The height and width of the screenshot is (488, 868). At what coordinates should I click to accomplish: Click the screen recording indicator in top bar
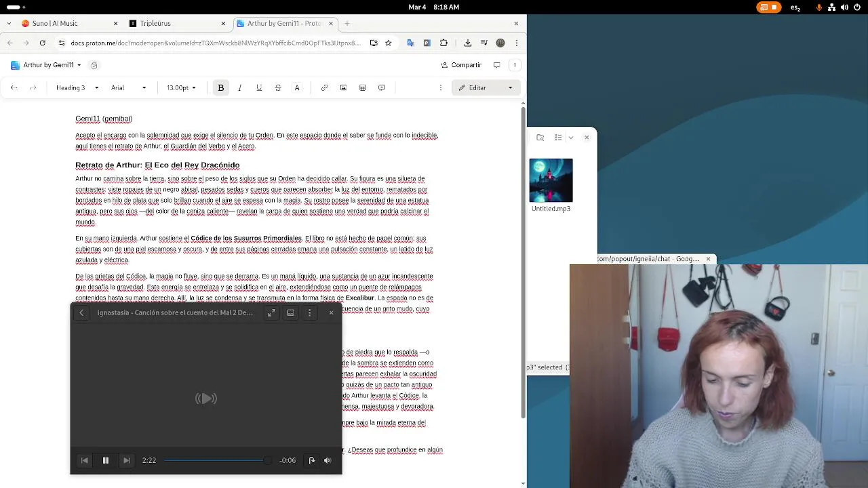[x=768, y=7]
